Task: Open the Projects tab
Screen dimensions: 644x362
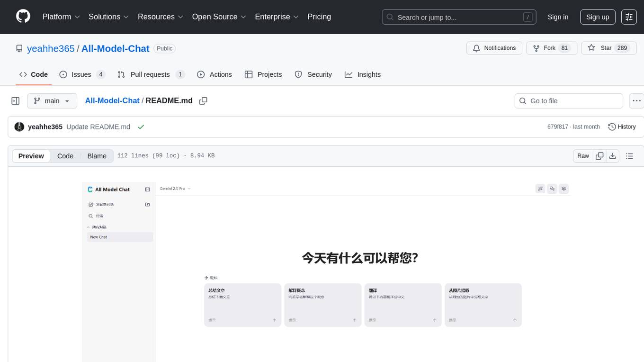Action: pyautogui.click(x=263, y=74)
